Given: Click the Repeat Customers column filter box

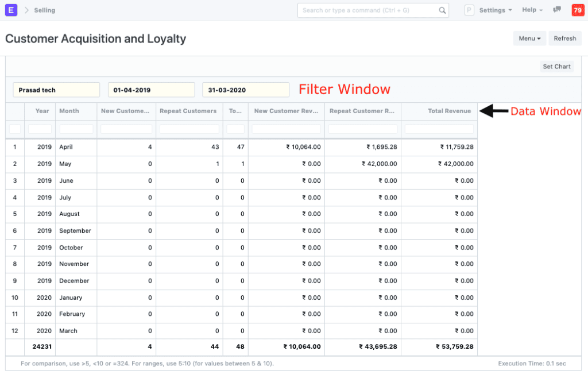Looking at the screenshot, I should point(189,129).
